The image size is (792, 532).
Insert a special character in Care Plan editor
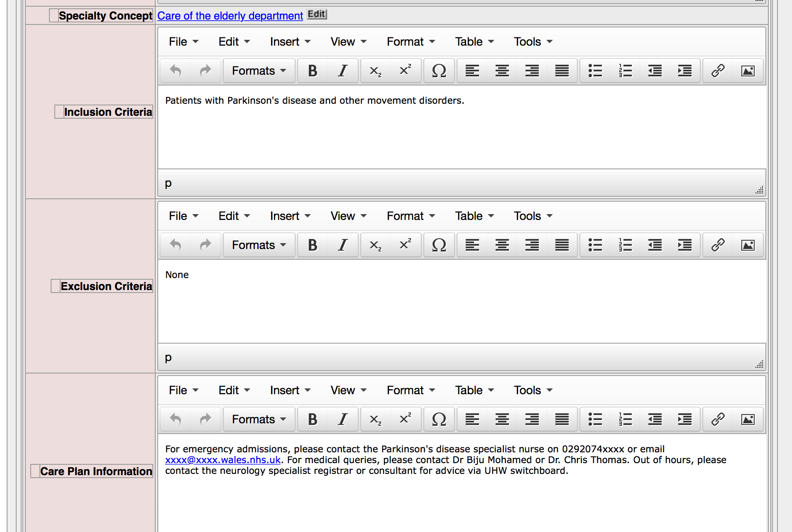point(439,419)
